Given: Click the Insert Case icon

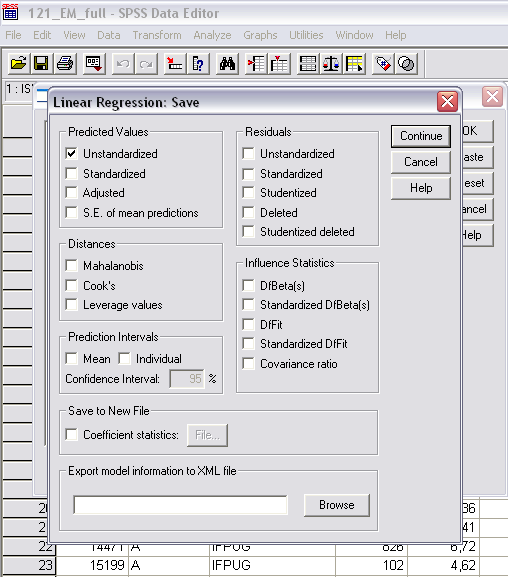Looking at the screenshot, I should coord(256,64).
